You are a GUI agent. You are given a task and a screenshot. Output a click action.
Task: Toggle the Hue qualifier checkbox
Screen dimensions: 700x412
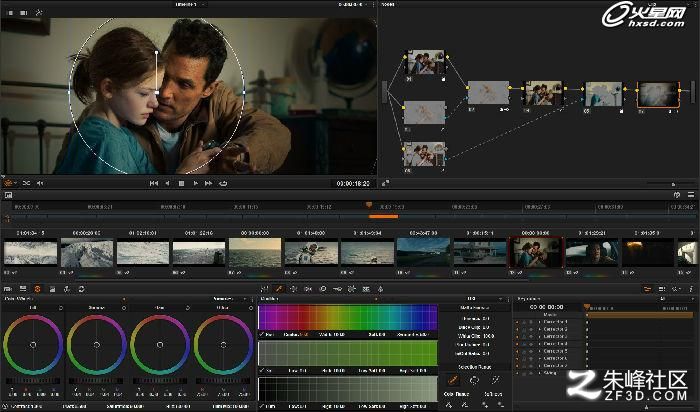(262, 334)
